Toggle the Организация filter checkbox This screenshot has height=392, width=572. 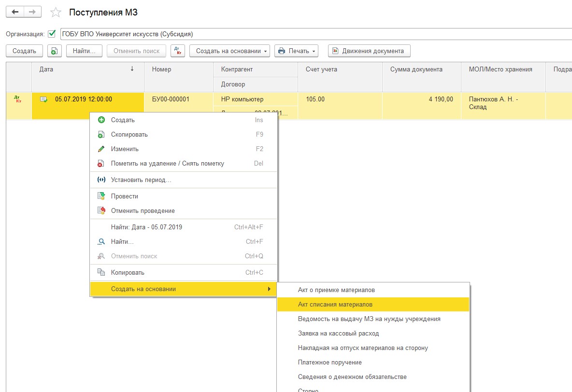click(x=52, y=34)
